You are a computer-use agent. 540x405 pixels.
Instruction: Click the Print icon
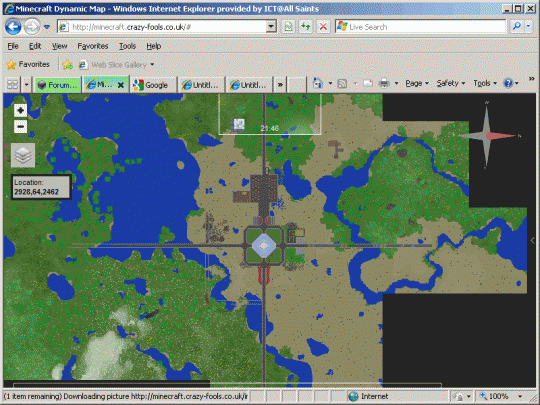point(384,83)
